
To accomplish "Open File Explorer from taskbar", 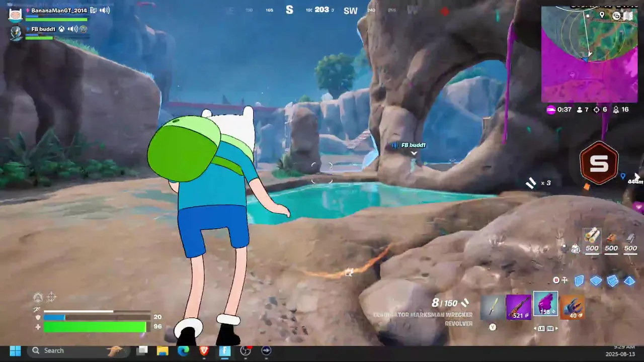I will 163,350.
